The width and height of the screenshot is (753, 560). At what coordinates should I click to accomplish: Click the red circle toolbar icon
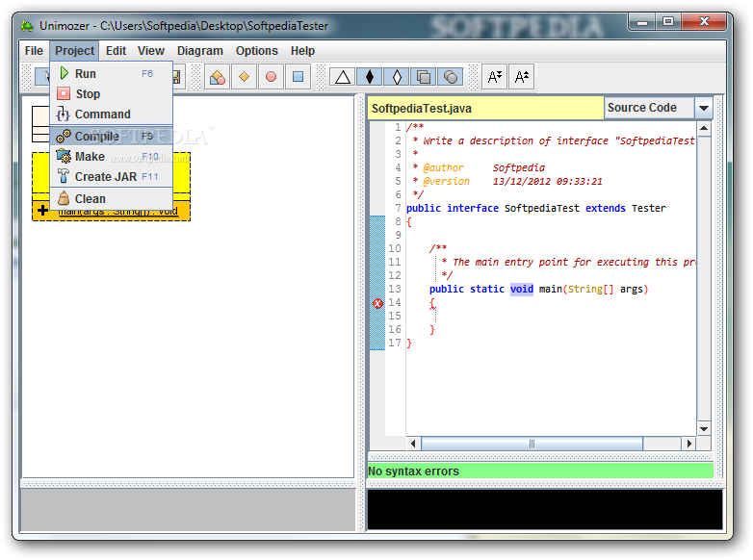tap(271, 77)
